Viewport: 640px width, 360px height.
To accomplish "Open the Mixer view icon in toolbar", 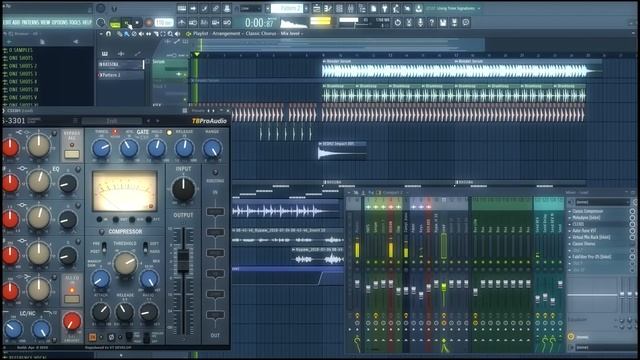I will 351,9.
